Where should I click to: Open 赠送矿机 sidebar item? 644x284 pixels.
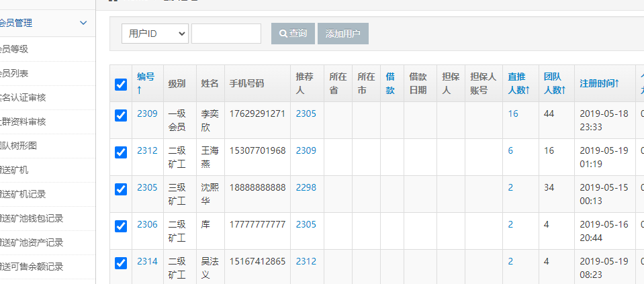click(x=13, y=170)
